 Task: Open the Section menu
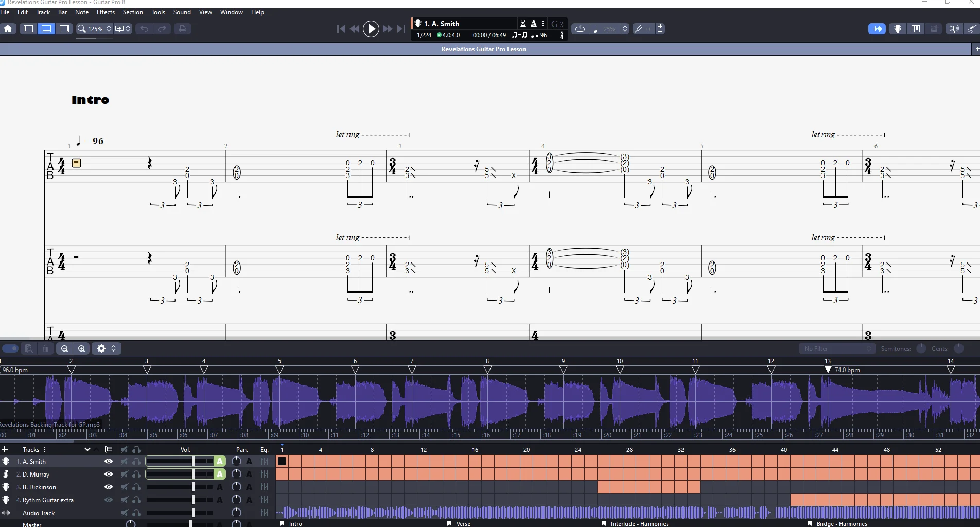pyautogui.click(x=133, y=12)
